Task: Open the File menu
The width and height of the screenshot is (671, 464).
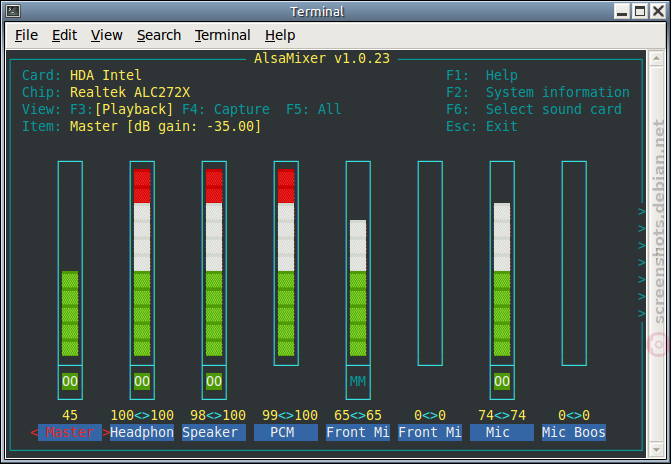Action: tap(26, 35)
